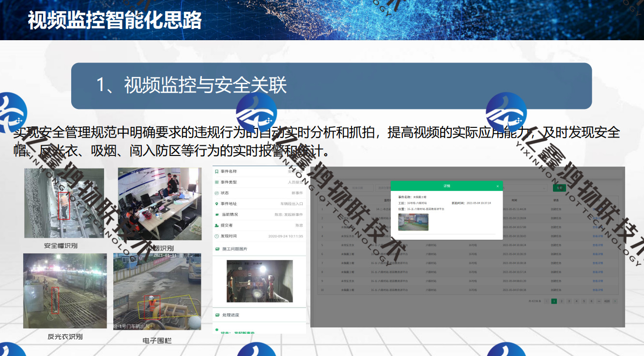Click the 当前情况 icon

216,215
